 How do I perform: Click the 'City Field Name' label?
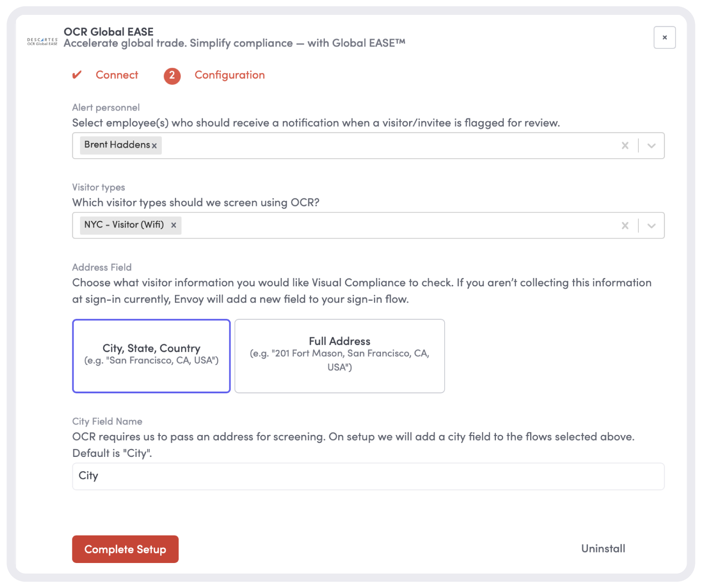[107, 421]
